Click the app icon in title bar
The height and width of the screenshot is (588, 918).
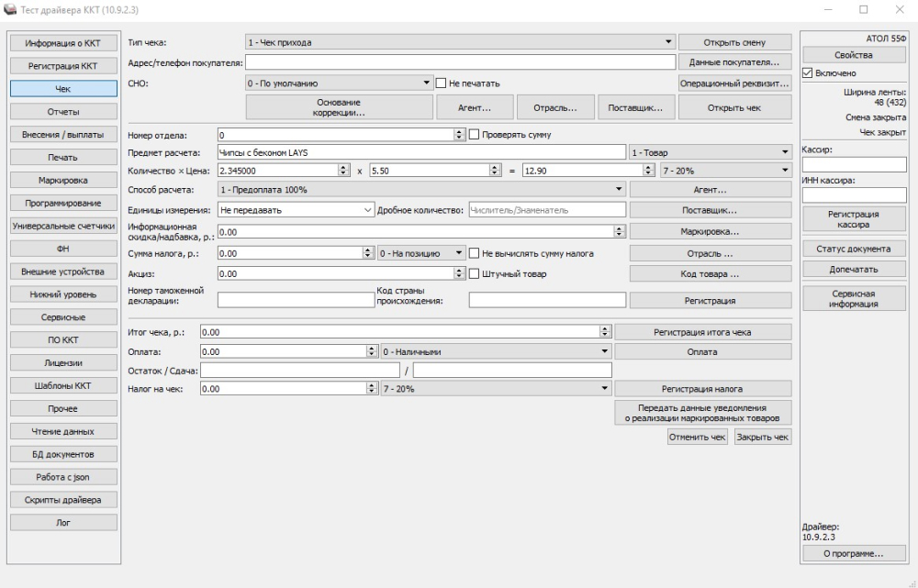(x=10, y=10)
